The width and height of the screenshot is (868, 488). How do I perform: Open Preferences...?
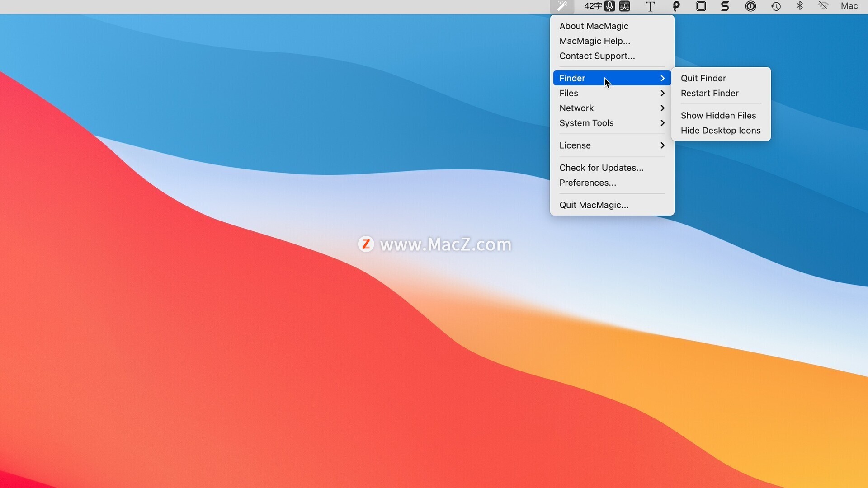[x=612, y=183]
